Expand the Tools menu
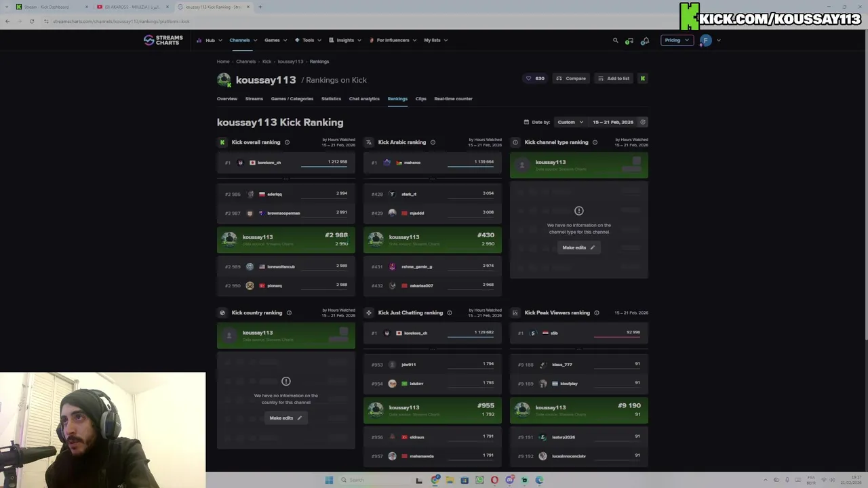This screenshot has width=868, height=488. click(x=308, y=41)
